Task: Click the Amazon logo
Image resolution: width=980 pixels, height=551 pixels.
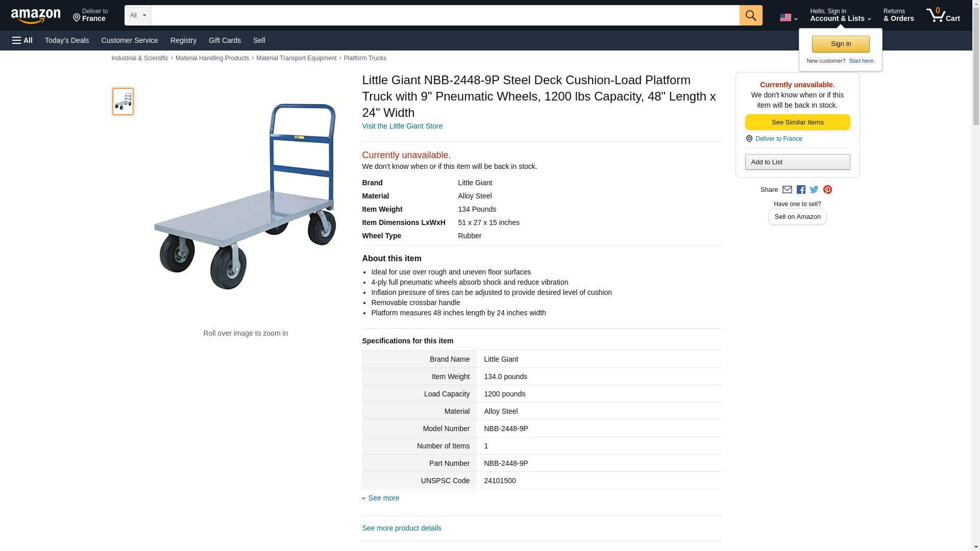Action: tap(36, 16)
